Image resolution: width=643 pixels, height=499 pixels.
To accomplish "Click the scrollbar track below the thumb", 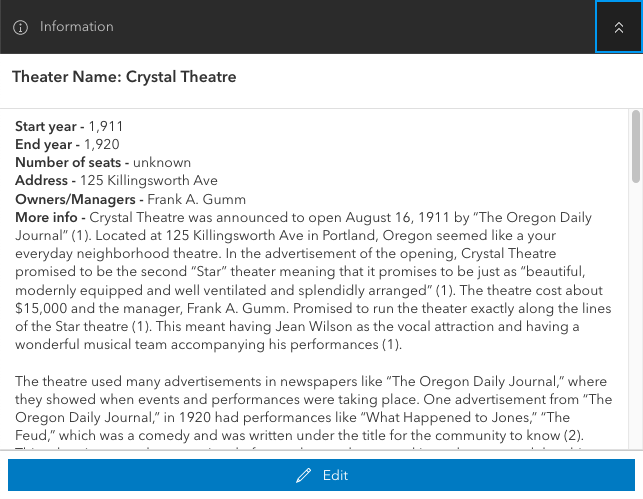I will pos(636,320).
